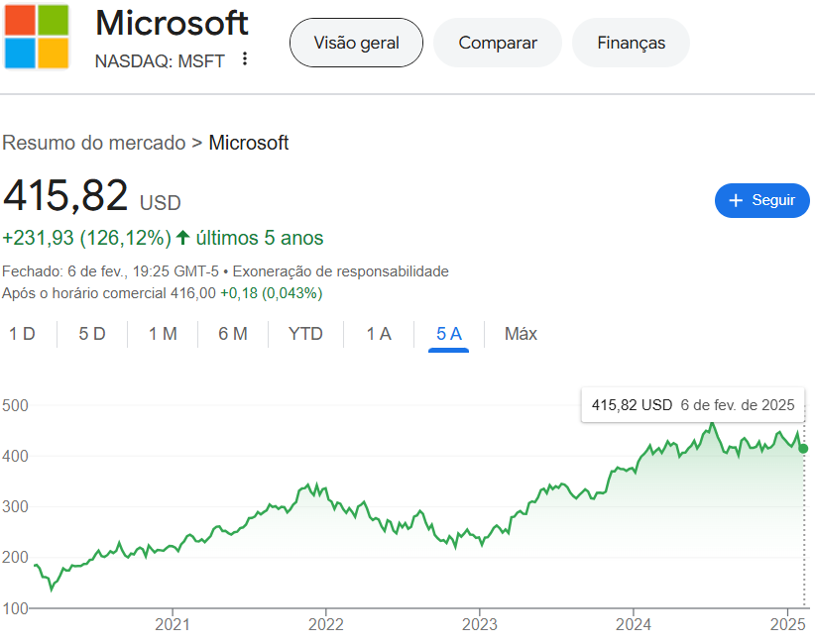815x644 pixels.
Task: Click the Microsoft logo icon
Action: [37, 36]
